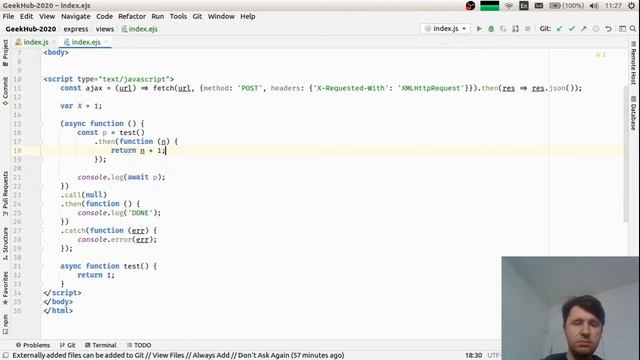
Task: Open the Problems tool window
Action: pyautogui.click(x=33, y=345)
